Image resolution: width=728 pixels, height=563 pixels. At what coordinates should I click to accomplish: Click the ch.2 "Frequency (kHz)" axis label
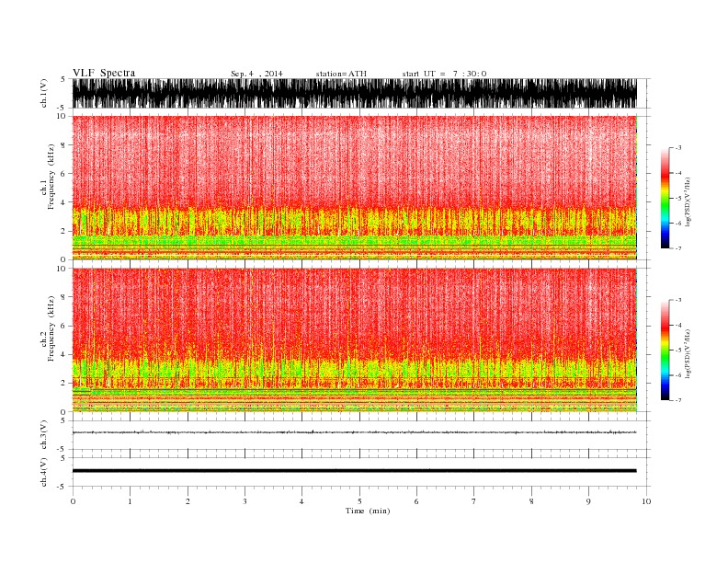pyautogui.click(x=51, y=328)
